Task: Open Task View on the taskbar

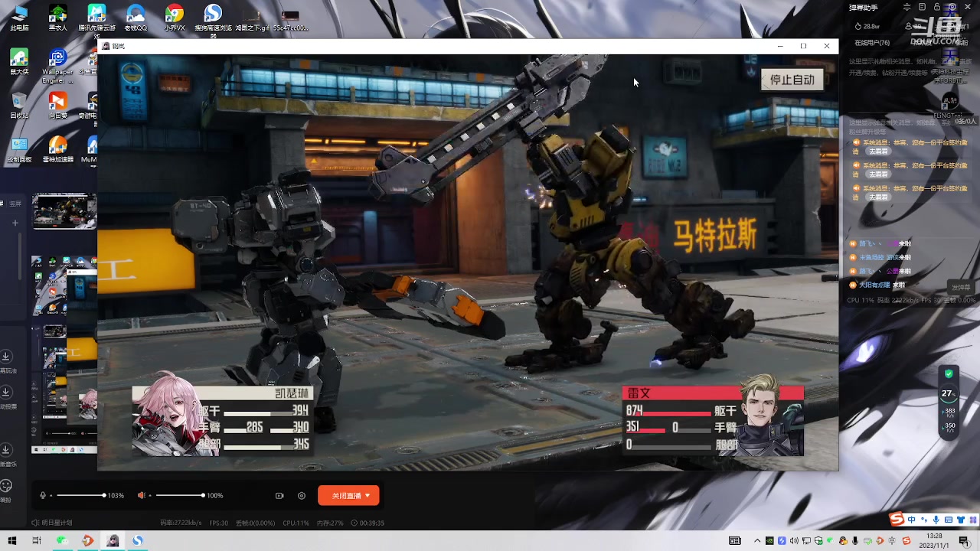Action: [36, 541]
